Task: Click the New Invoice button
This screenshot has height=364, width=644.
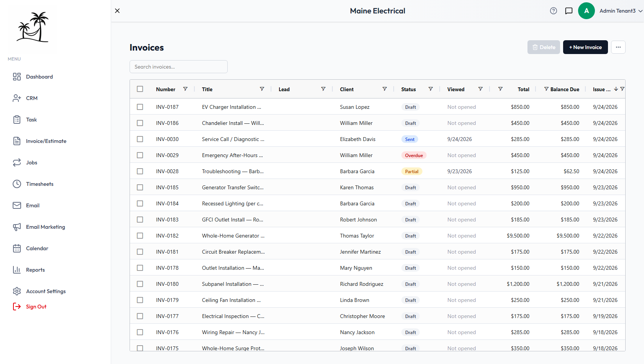Action: 585,47
